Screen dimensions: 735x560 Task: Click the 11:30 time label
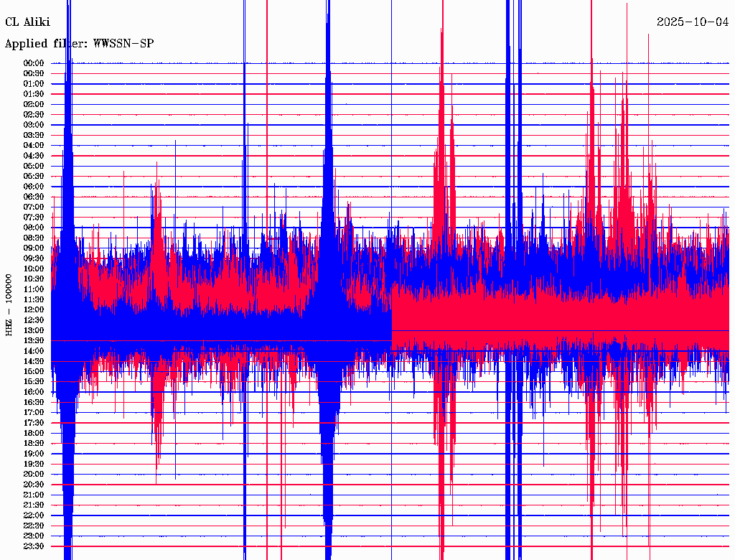point(34,299)
